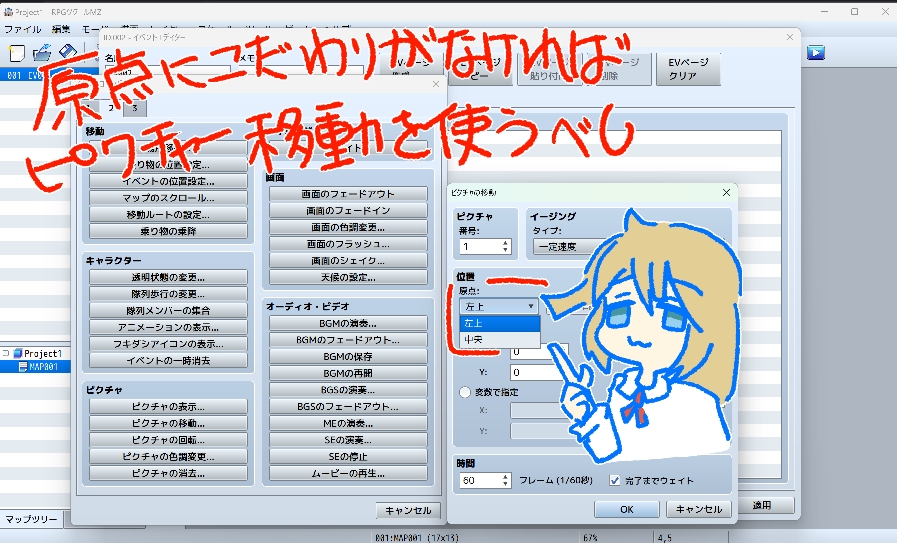This screenshot has height=543, width=897.
Task: Click the BGMのフェードアウト... command
Action: click(x=348, y=340)
